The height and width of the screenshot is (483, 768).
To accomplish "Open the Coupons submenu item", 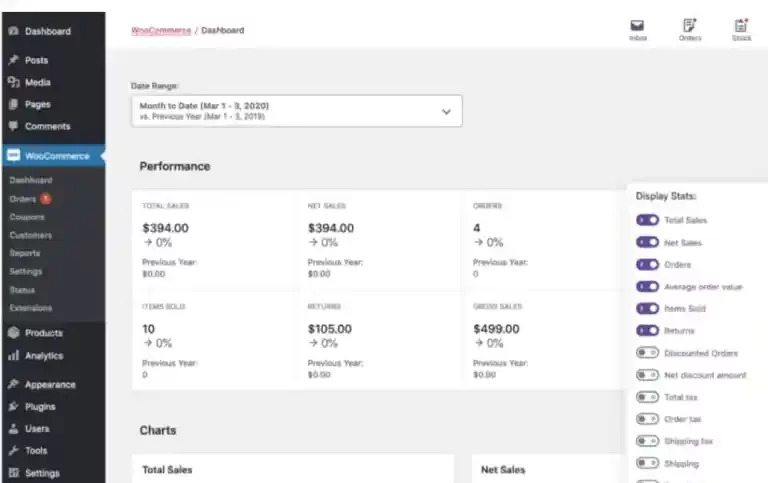I will click(x=27, y=217).
